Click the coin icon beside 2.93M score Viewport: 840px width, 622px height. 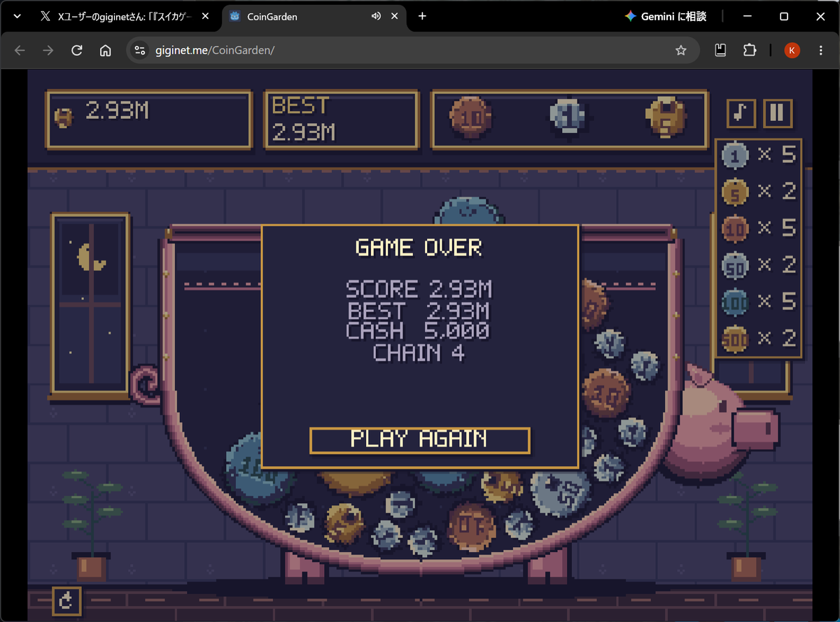(x=64, y=118)
